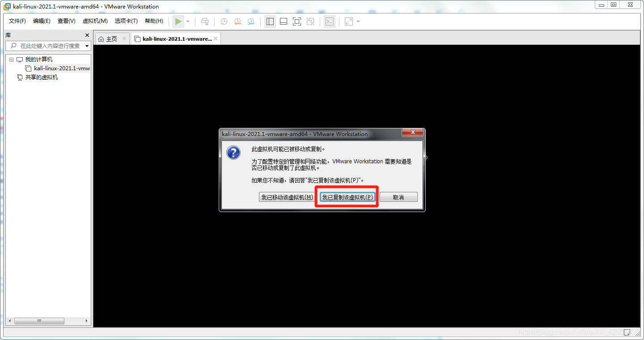This screenshot has height=340, width=644.
Task: Click the send Ctrl+Alt+Del toolbar icon
Action: click(x=205, y=21)
